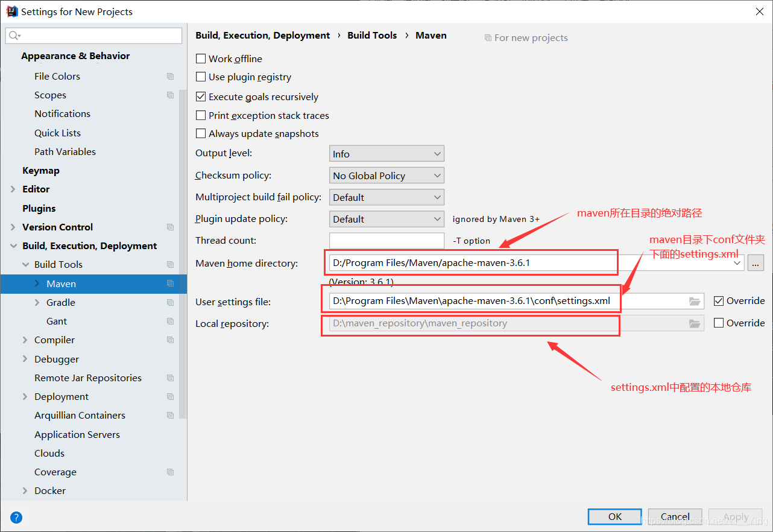Click the project-level icon beside Version Control
This screenshot has height=532, width=773.
click(171, 227)
